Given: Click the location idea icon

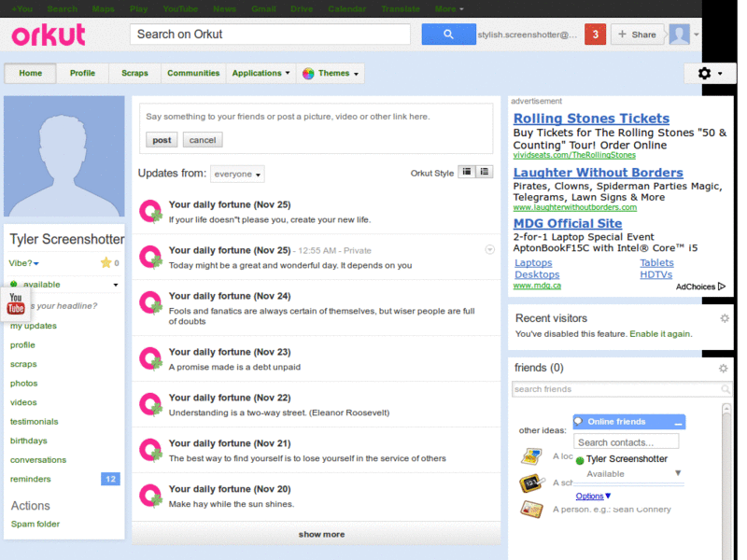Looking at the screenshot, I should click(531, 456).
